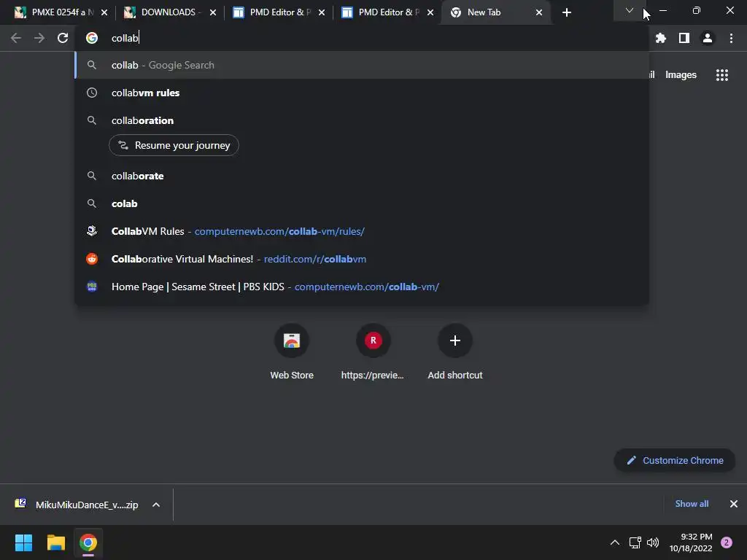Close the downloads bar
747x560 pixels.
pyautogui.click(x=734, y=504)
